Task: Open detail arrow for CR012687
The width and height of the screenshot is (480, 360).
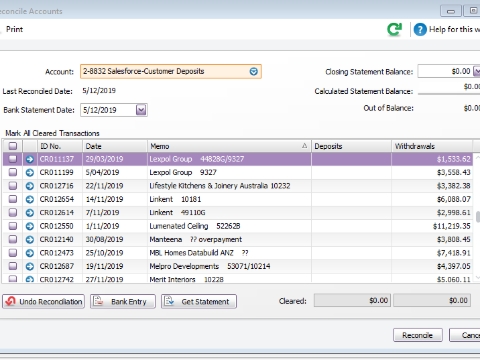Action: [30, 266]
